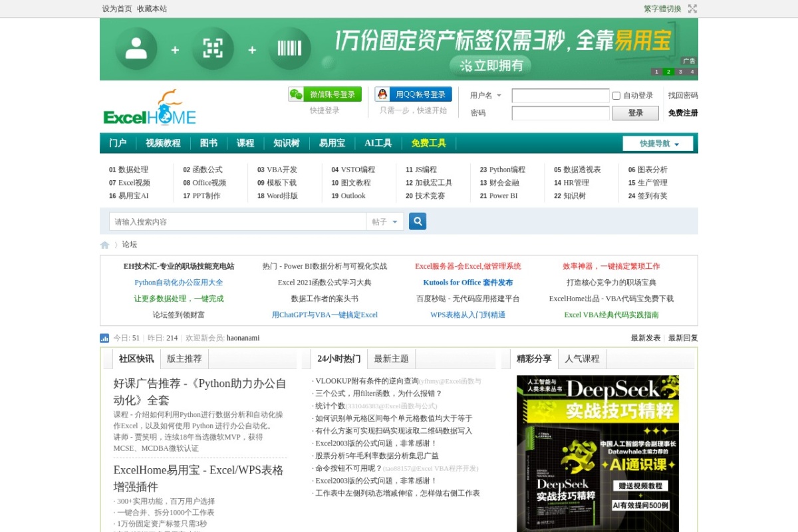This screenshot has width=798, height=532.
Task: Click the 收藏本站 link
Action: [152, 9]
